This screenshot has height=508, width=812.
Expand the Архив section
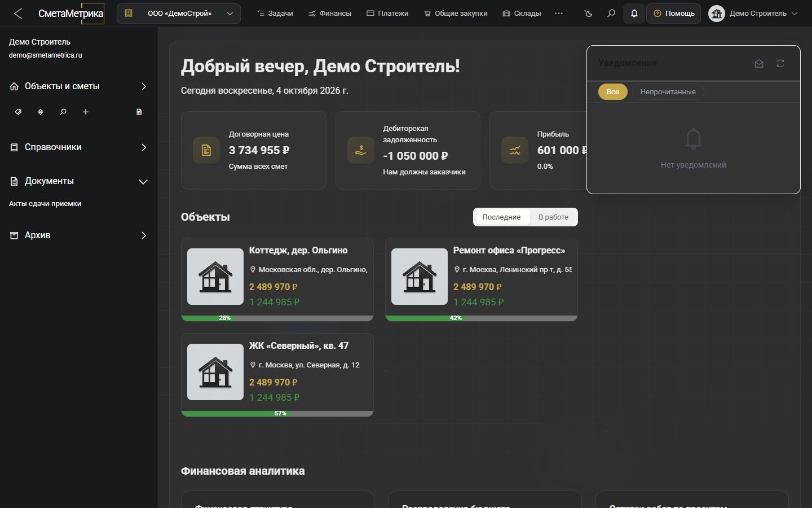click(79, 235)
